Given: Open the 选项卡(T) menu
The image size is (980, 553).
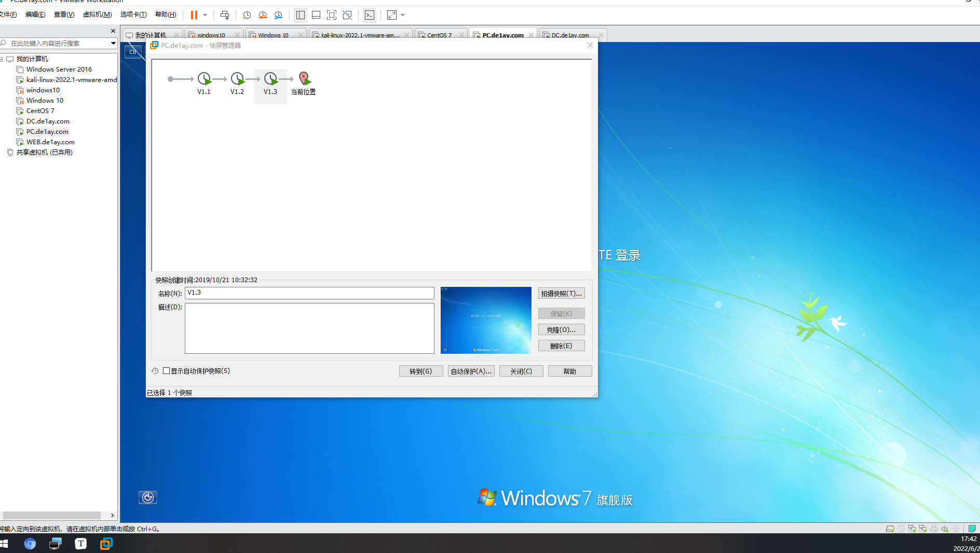Looking at the screenshot, I should 133,15.
